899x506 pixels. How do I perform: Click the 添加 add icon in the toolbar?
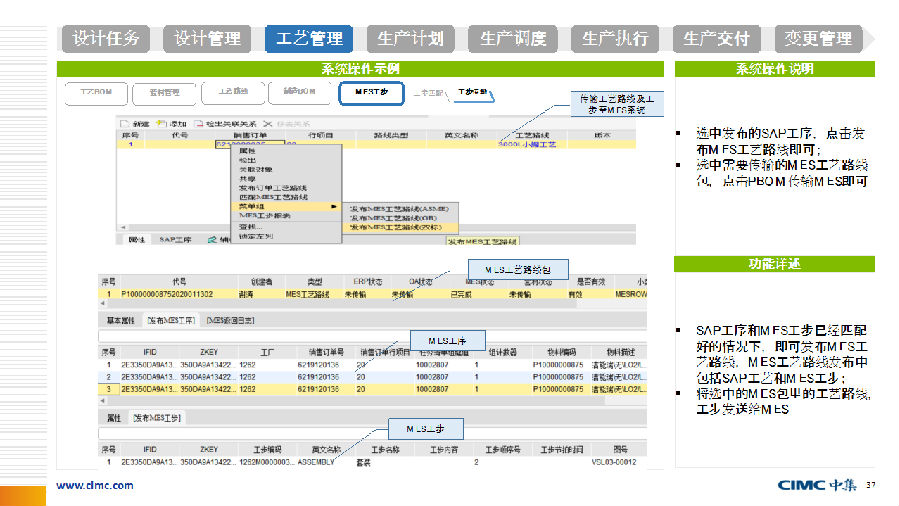pos(158,123)
